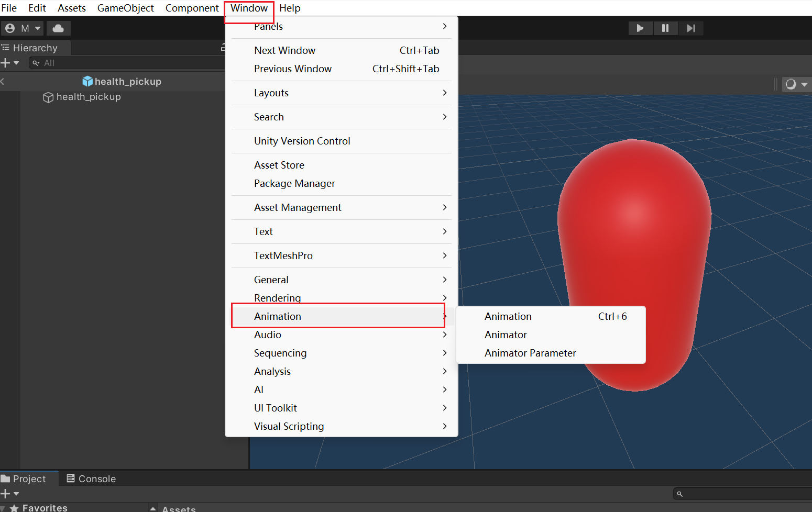Open the Package Manager

coord(342,183)
